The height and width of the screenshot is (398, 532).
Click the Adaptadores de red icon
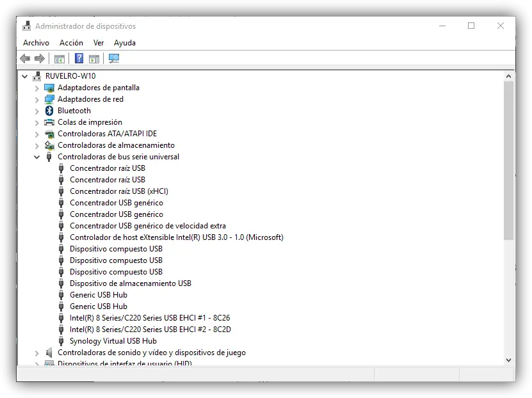49,99
